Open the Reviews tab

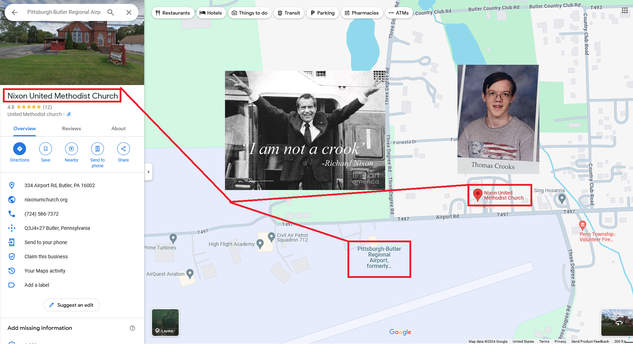click(x=72, y=129)
